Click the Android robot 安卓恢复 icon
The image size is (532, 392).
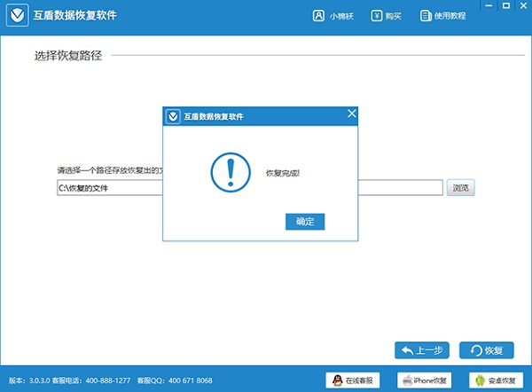(x=481, y=380)
